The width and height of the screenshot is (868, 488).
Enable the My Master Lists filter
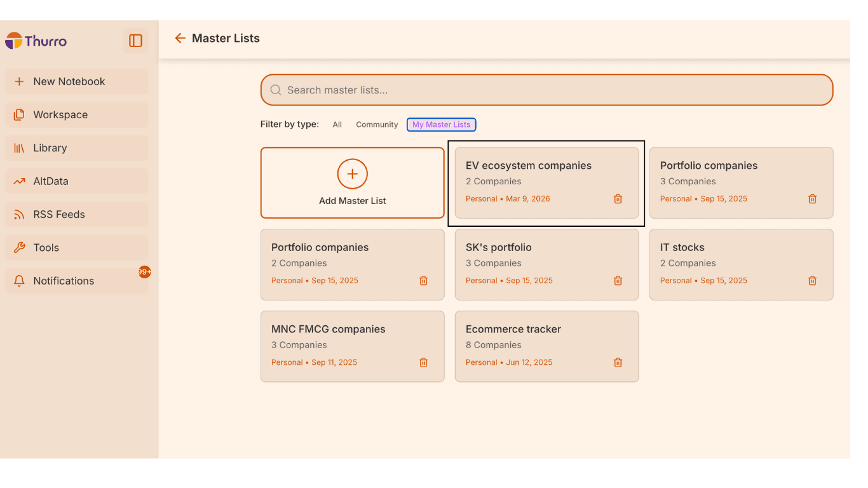pyautogui.click(x=441, y=124)
